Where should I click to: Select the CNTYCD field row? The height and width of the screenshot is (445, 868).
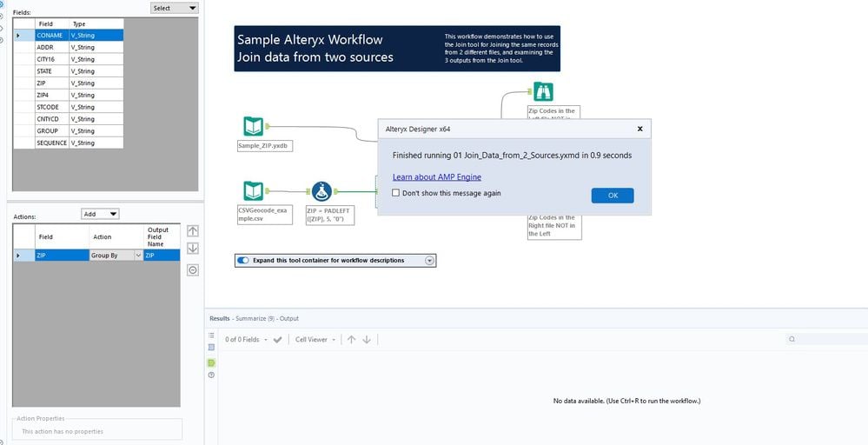(68, 119)
